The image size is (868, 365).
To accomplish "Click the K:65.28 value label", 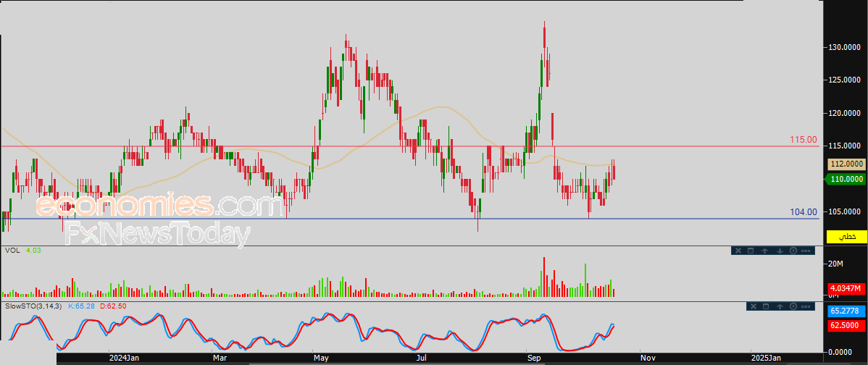I will 81,306.
